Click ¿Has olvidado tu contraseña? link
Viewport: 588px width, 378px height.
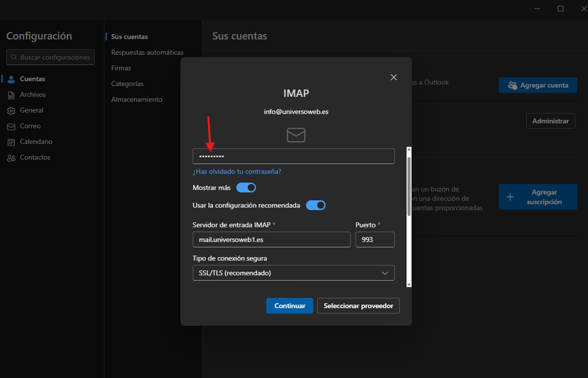tap(237, 172)
